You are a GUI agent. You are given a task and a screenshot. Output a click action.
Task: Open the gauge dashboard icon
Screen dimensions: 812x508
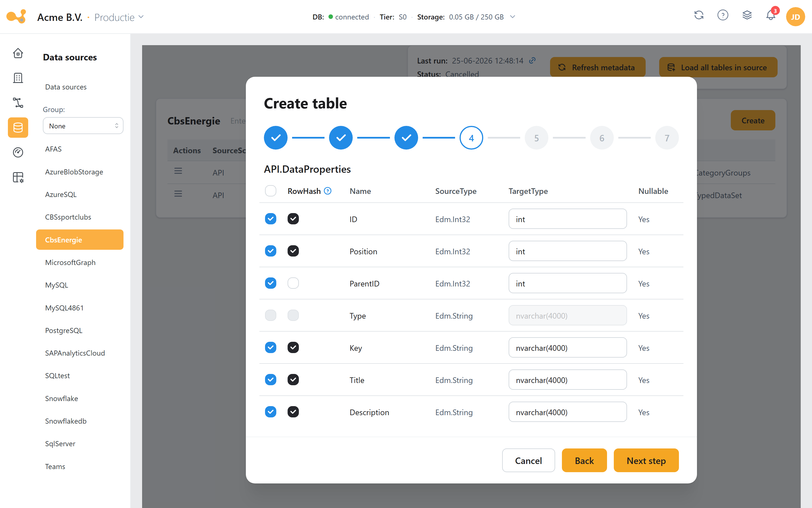tap(18, 152)
